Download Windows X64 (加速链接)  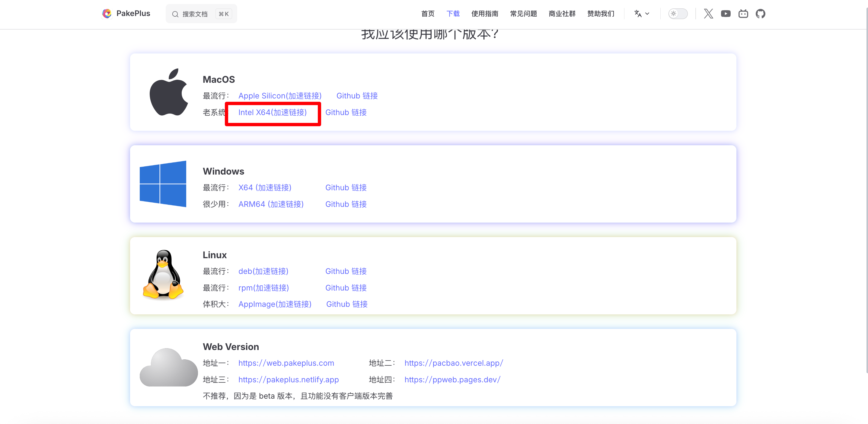[265, 188]
